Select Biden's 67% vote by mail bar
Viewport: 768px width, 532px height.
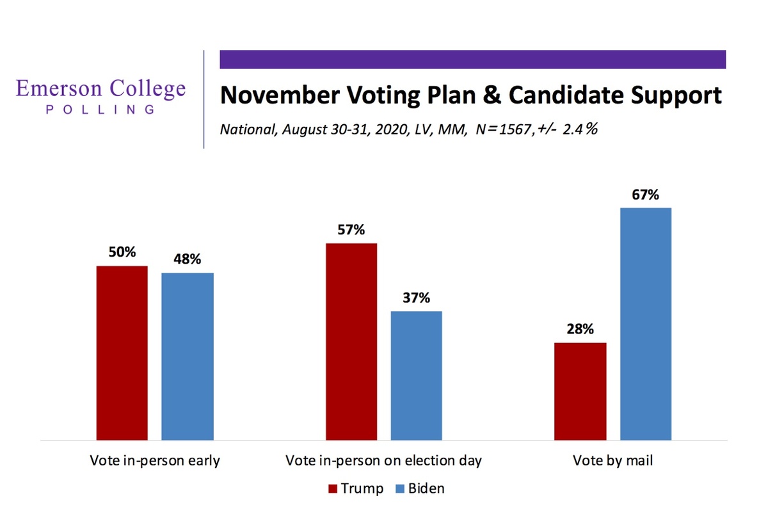[x=645, y=324]
